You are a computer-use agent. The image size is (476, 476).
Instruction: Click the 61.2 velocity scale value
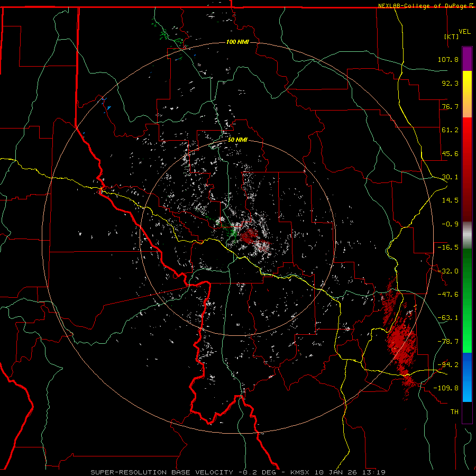pos(450,130)
